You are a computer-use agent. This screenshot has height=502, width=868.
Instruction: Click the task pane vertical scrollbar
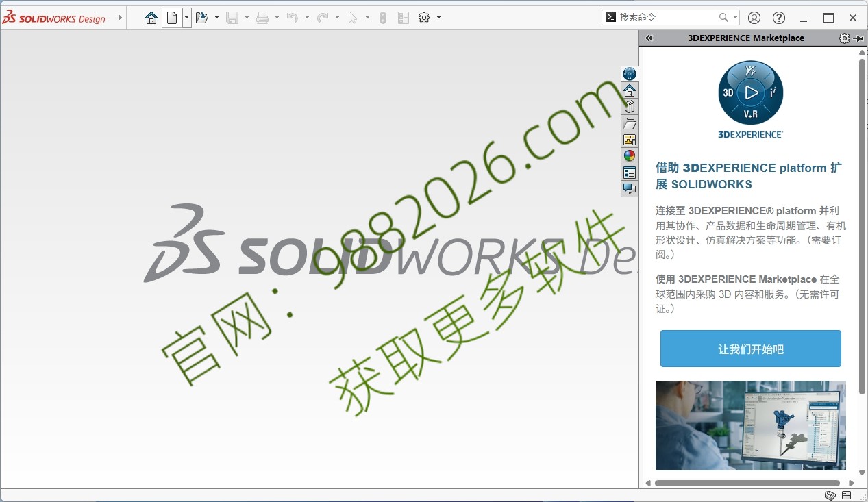pos(863,226)
